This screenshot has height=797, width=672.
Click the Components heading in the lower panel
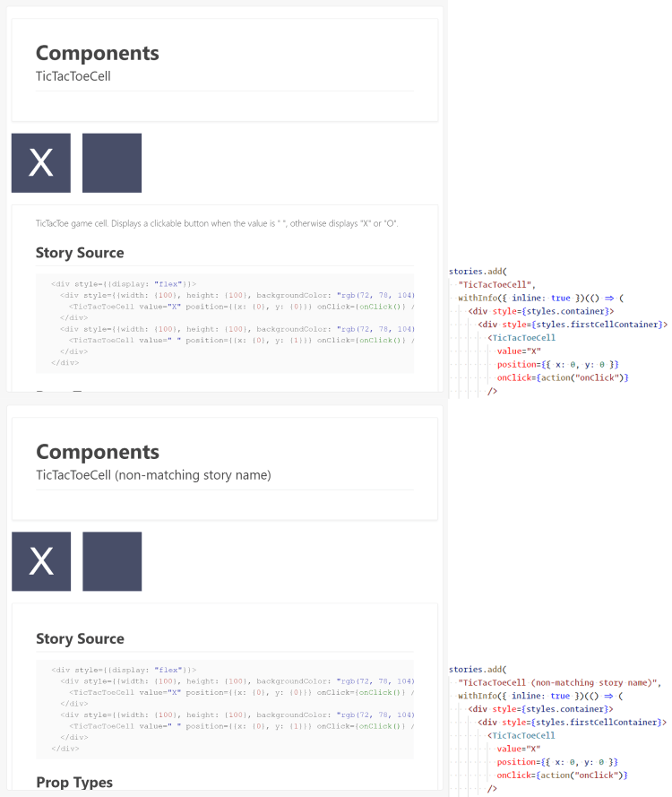[97, 452]
